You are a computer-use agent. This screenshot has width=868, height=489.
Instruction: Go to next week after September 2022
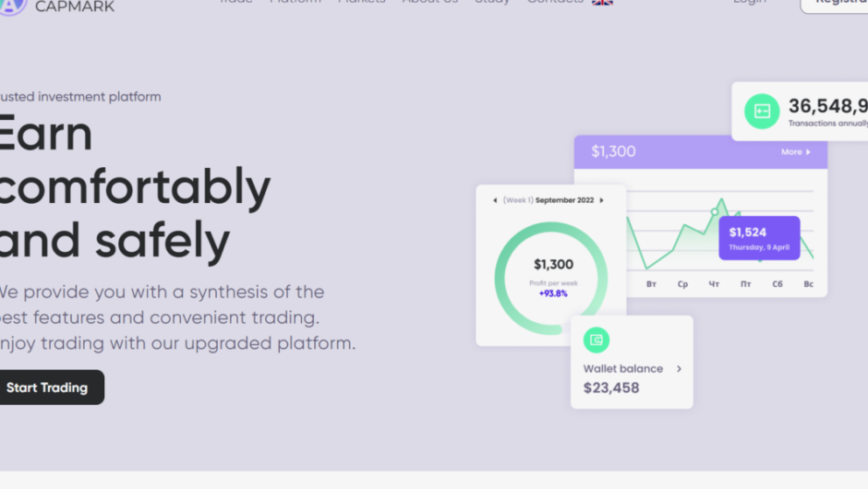click(x=602, y=200)
